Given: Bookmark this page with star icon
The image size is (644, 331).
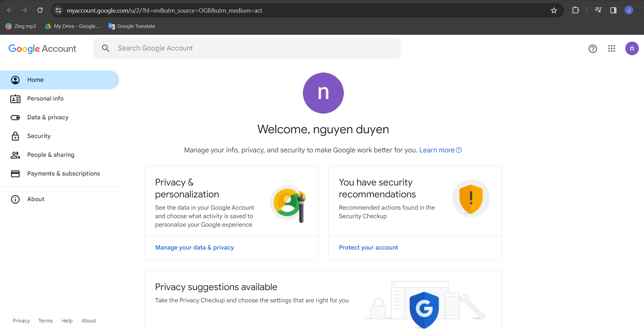Looking at the screenshot, I should tap(554, 11).
